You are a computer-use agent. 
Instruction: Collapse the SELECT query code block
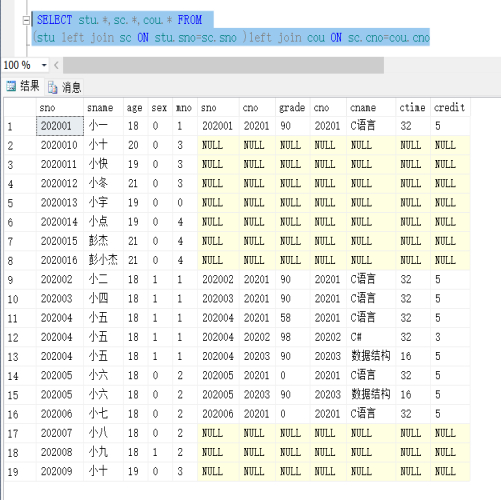click(x=26, y=21)
